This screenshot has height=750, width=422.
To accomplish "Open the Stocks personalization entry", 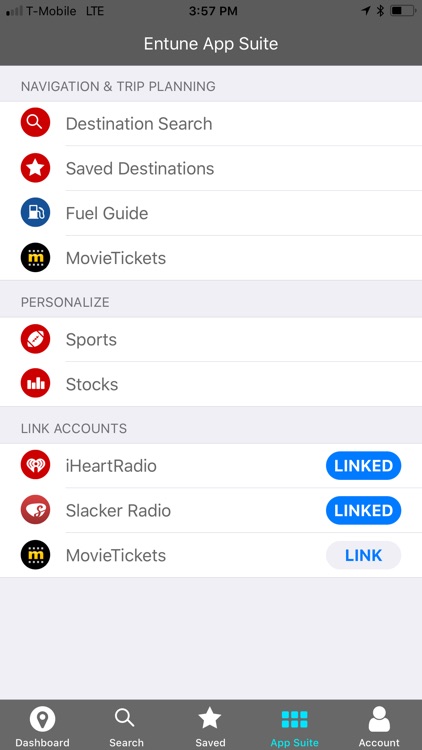I will (x=211, y=384).
